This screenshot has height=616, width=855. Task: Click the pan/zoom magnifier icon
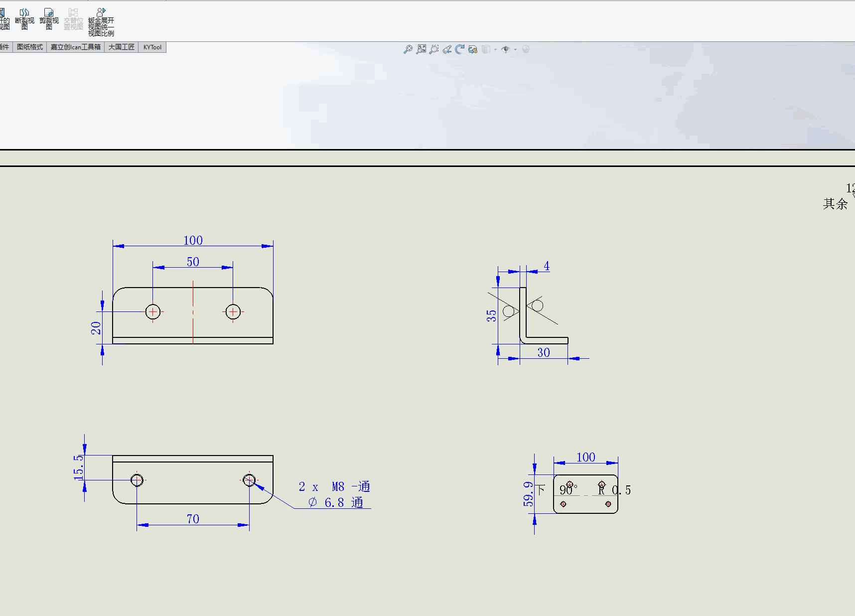pos(408,49)
